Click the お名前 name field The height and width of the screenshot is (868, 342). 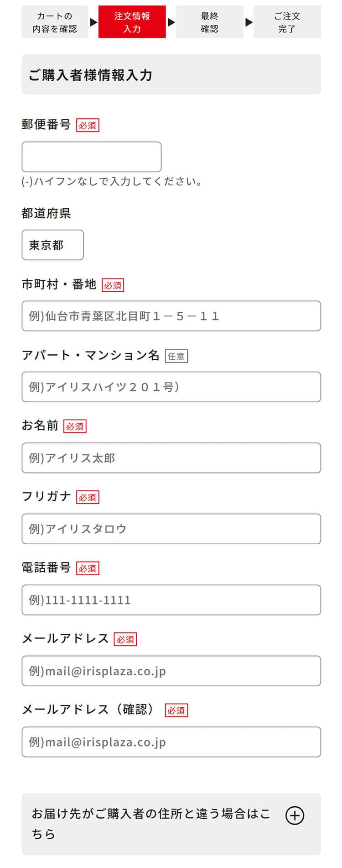(171, 458)
